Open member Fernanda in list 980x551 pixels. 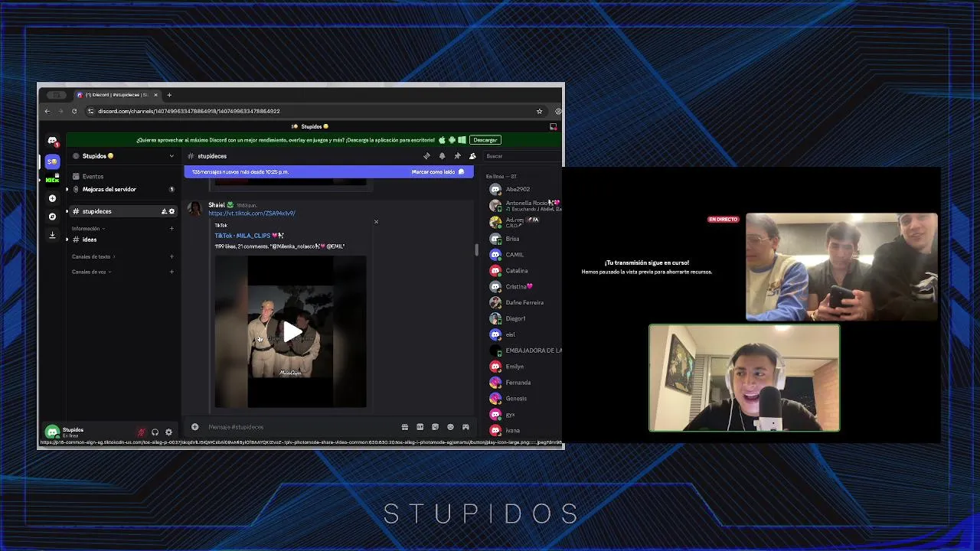click(524, 383)
